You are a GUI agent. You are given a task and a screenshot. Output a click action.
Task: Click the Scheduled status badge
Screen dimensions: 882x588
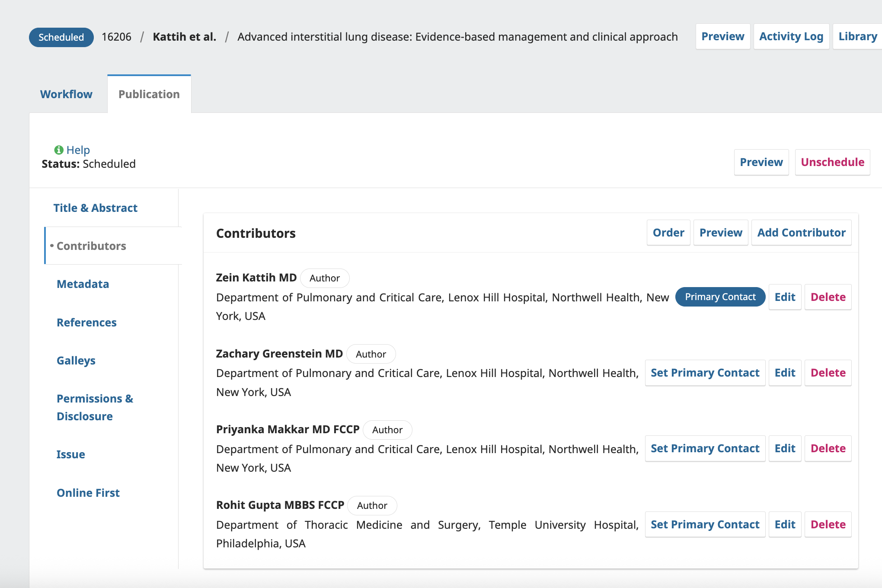coord(61,37)
